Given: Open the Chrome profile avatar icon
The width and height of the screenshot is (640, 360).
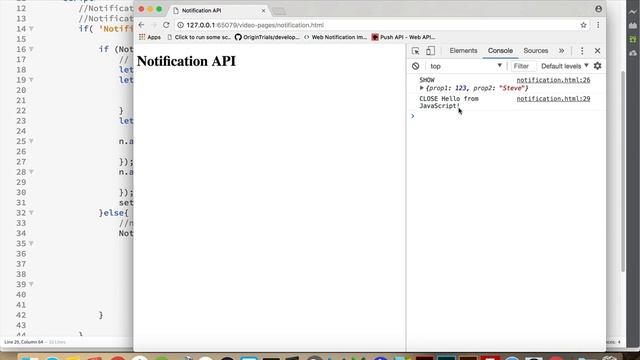Looking at the screenshot, I should click(x=598, y=9).
